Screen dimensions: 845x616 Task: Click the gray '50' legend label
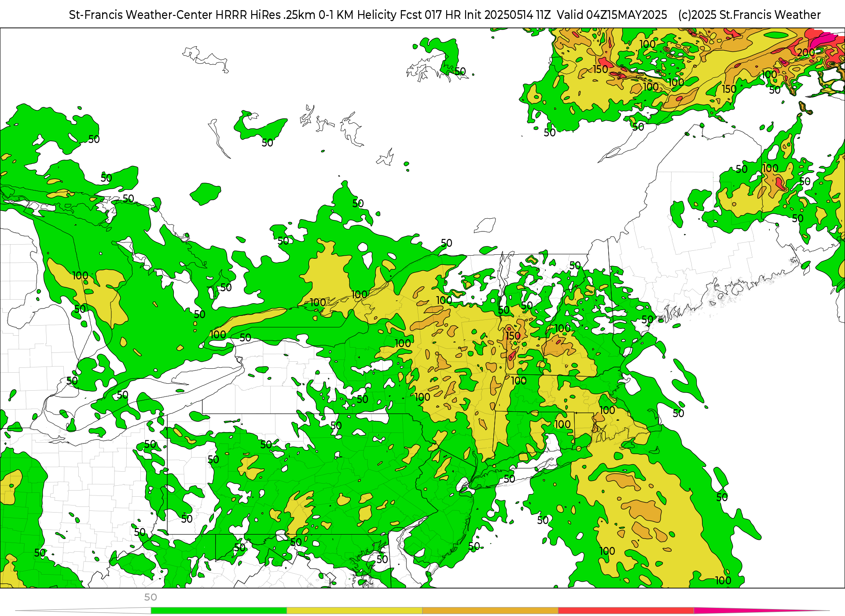[x=151, y=597]
